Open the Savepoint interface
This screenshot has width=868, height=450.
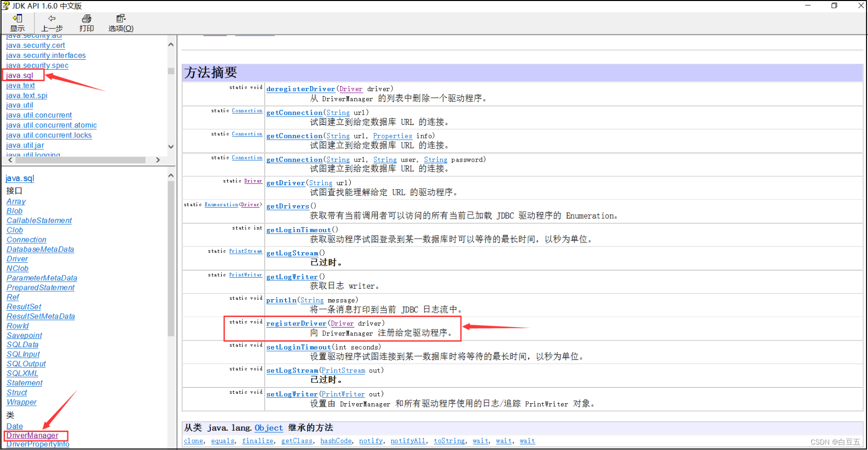click(24, 336)
